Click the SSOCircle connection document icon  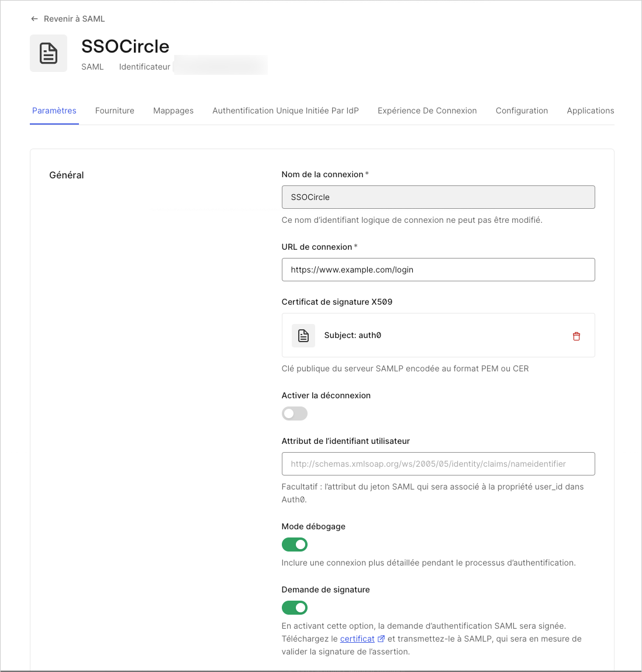(48, 53)
